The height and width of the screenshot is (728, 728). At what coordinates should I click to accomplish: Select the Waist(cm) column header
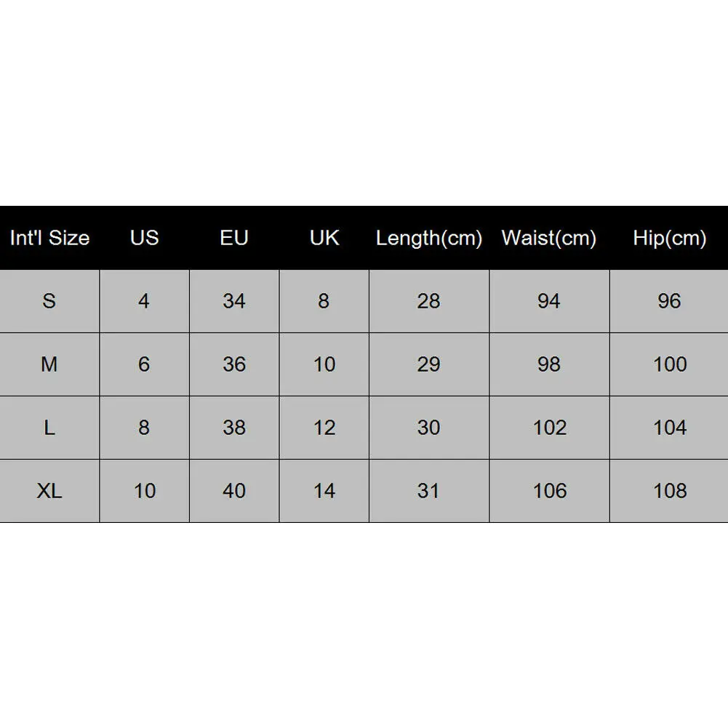click(549, 238)
